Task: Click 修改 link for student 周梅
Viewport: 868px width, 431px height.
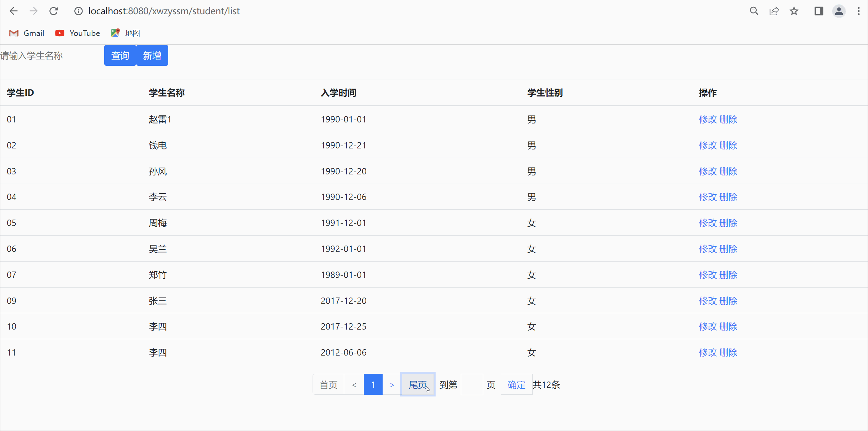Action: [x=708, y=223]
